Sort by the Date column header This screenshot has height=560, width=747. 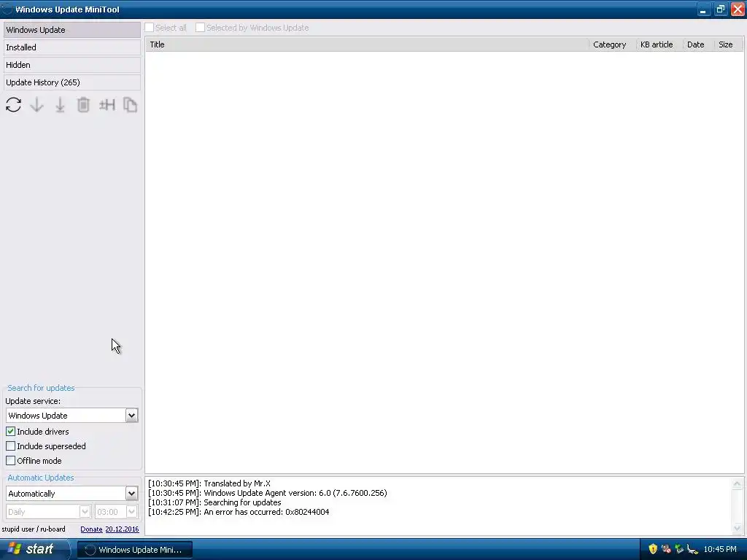pos(698,44)
